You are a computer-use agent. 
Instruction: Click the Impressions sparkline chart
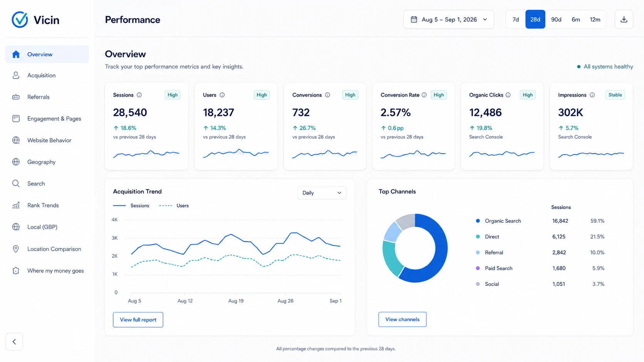591,155
